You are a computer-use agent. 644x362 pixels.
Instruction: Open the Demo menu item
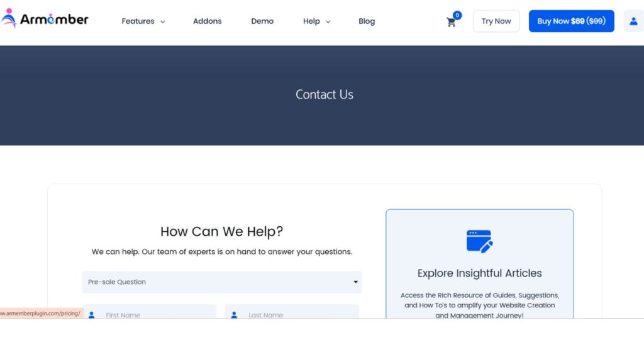(x=262, y=21)
